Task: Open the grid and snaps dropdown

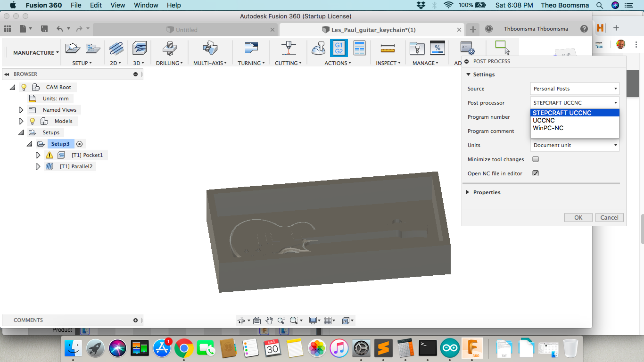Action: [330, 321]
